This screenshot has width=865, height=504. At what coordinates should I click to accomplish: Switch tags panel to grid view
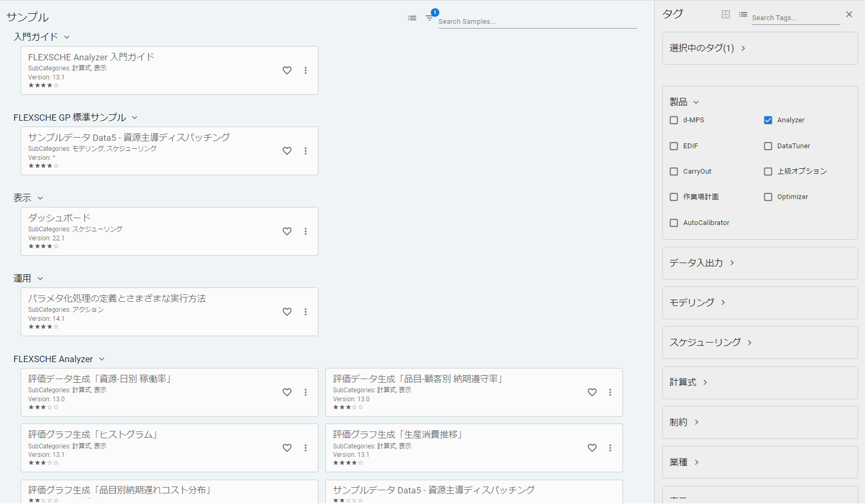tap(726, 14)
